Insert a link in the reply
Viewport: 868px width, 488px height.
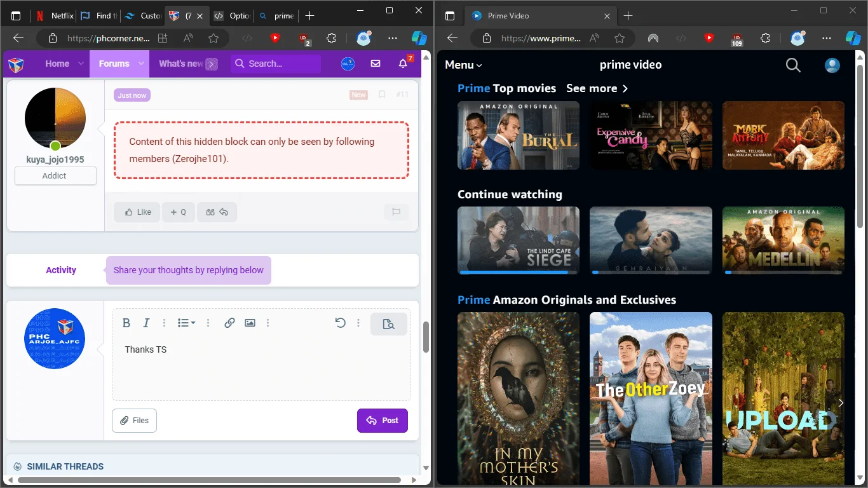(229, 323)
